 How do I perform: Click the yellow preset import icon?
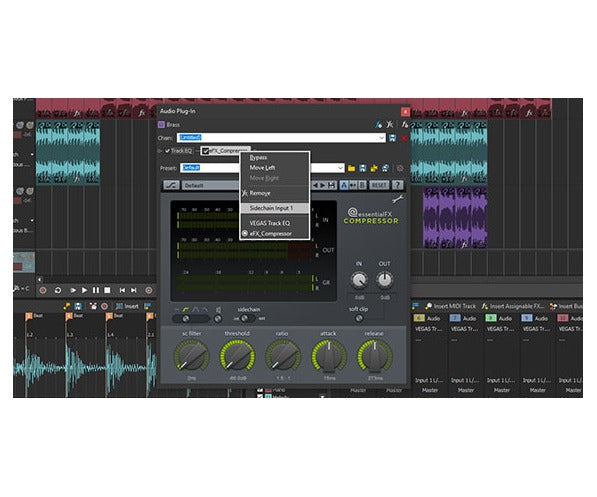tap(374, 168)
